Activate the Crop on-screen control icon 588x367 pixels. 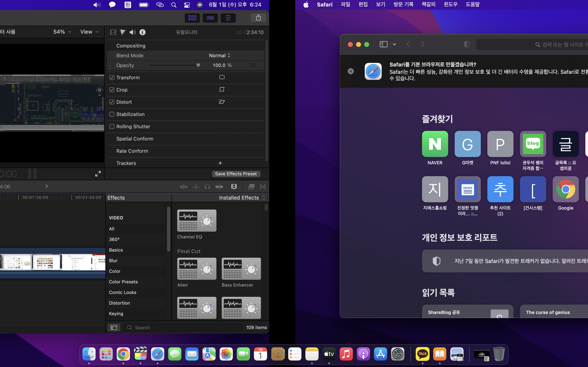222,90
